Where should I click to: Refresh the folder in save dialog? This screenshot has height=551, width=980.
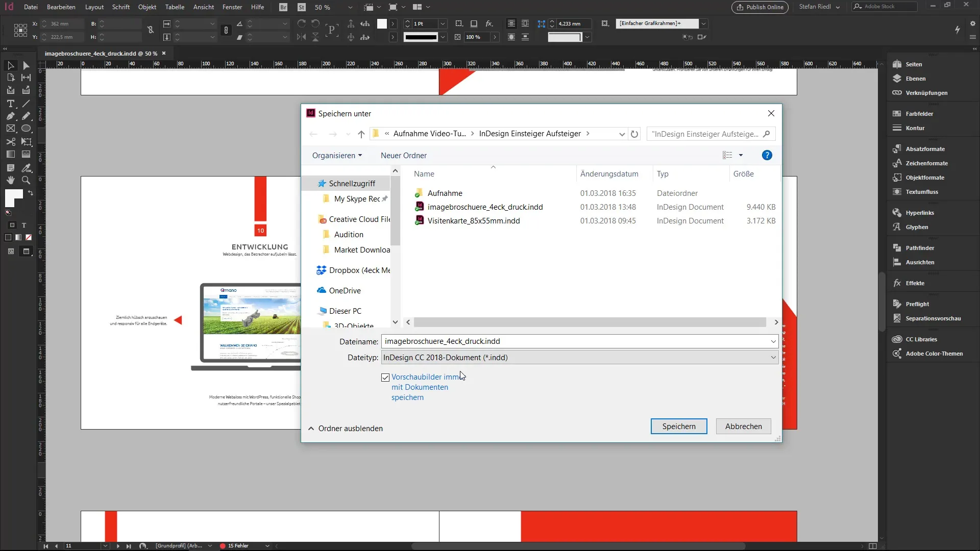coord(634,134)
